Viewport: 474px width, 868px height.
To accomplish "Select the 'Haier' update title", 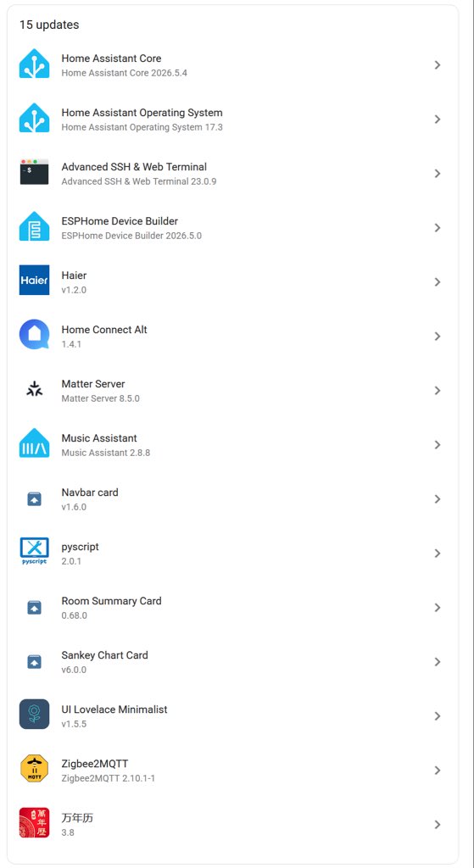I will [75, 275].
